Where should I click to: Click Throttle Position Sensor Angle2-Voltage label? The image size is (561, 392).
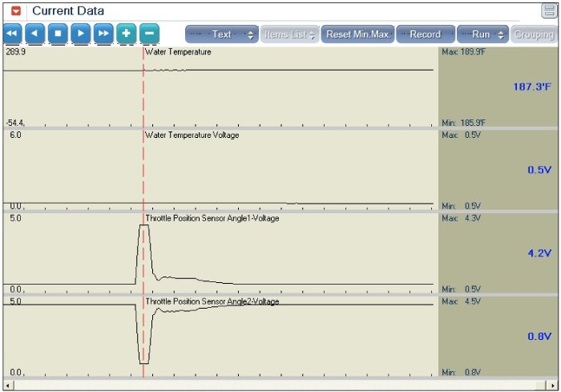coord(212,301)
